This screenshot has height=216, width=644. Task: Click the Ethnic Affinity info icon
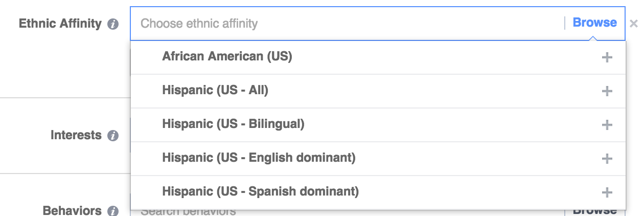tap(113, 24)
